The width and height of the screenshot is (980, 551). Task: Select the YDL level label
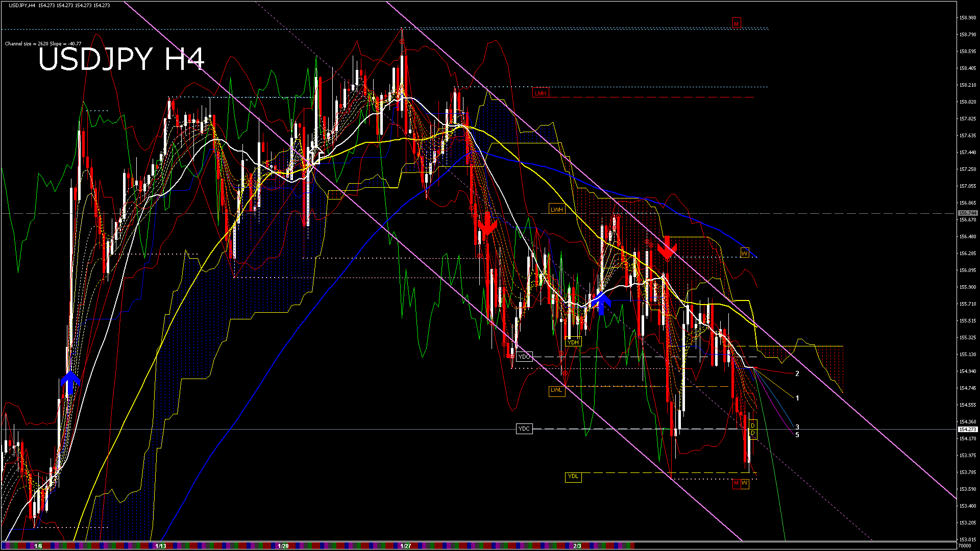[573, 477]
